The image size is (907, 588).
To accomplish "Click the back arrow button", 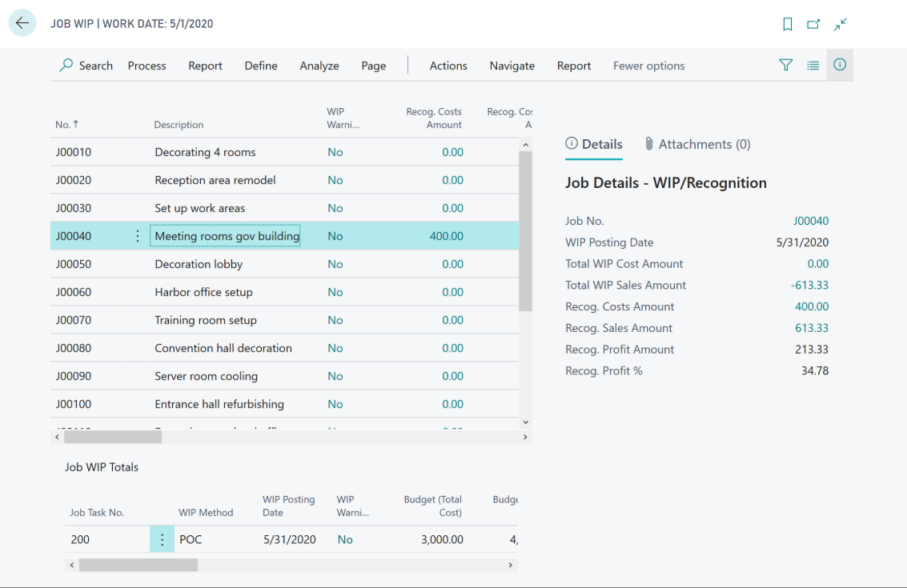I will pyautogui.click(x=22, y=23).
